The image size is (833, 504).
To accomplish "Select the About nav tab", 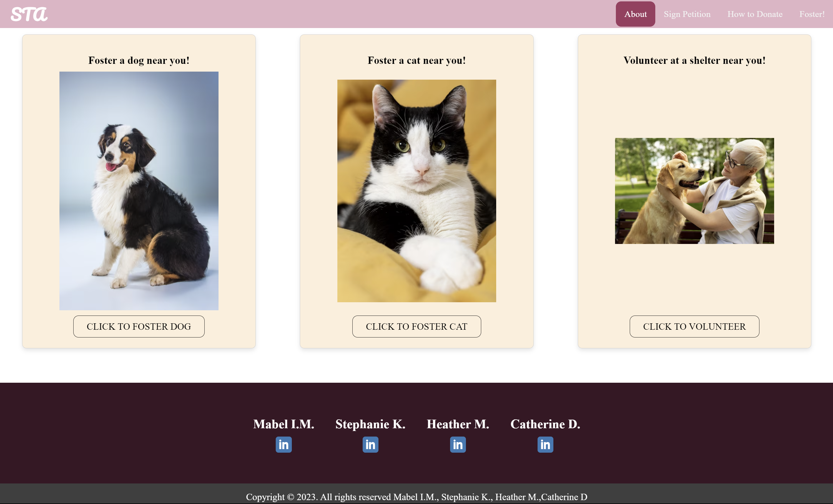I will pos(635,14).
